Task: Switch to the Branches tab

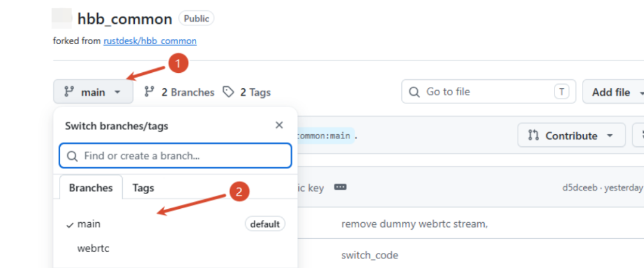Action: (91, 188)
